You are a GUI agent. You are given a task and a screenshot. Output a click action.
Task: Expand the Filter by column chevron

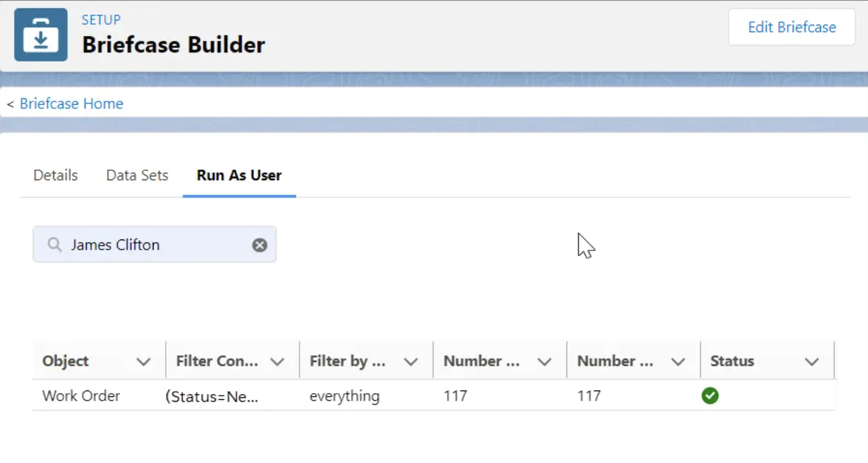point(411,361)
